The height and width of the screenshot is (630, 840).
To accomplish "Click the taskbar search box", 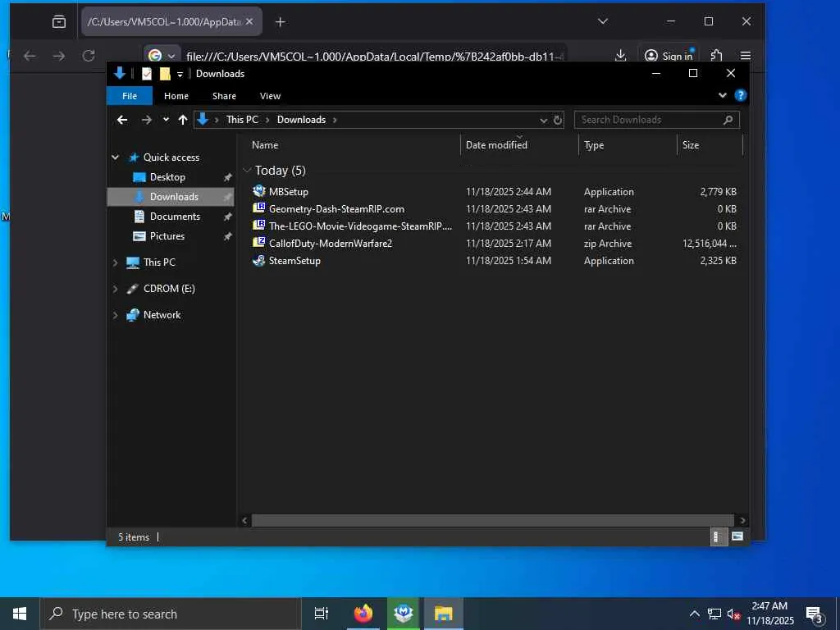I will (x=171, y=614).
